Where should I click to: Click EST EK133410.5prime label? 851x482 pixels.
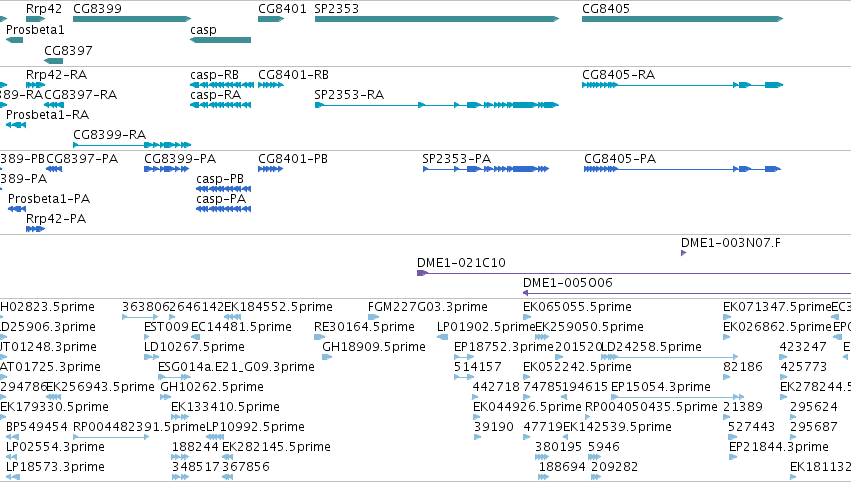pyautogui.click(x=226, y=407)
